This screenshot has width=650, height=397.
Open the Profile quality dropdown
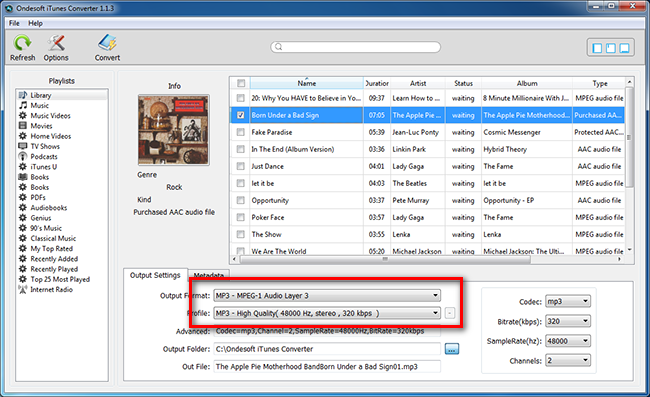pyautogui.click(x=327, y=313)
